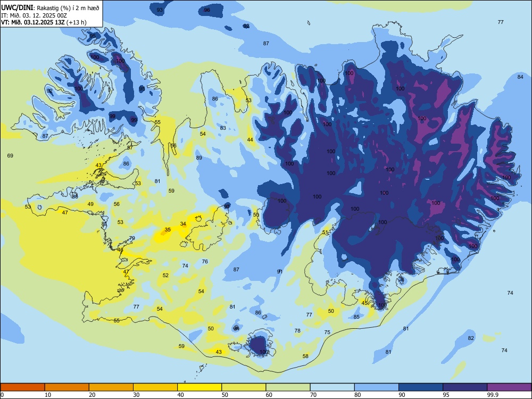532x399 pixels.
Task: Click the map value 78
Action: pos(297,331)
